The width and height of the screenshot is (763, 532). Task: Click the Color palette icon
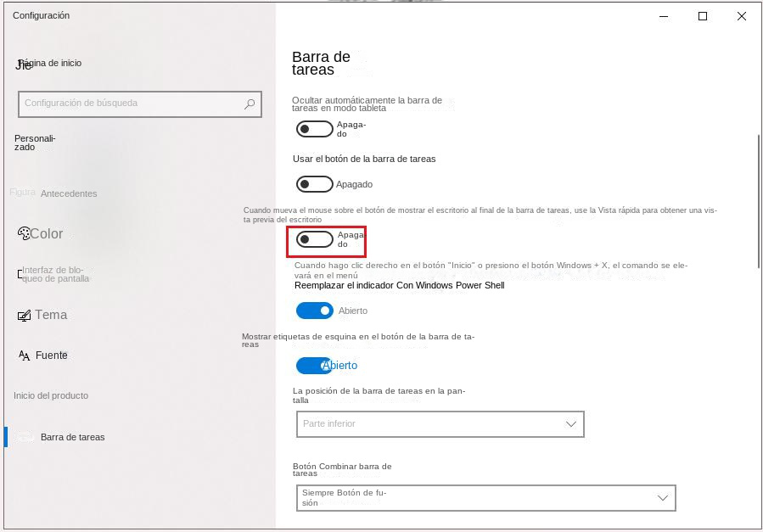pos(24,234)
